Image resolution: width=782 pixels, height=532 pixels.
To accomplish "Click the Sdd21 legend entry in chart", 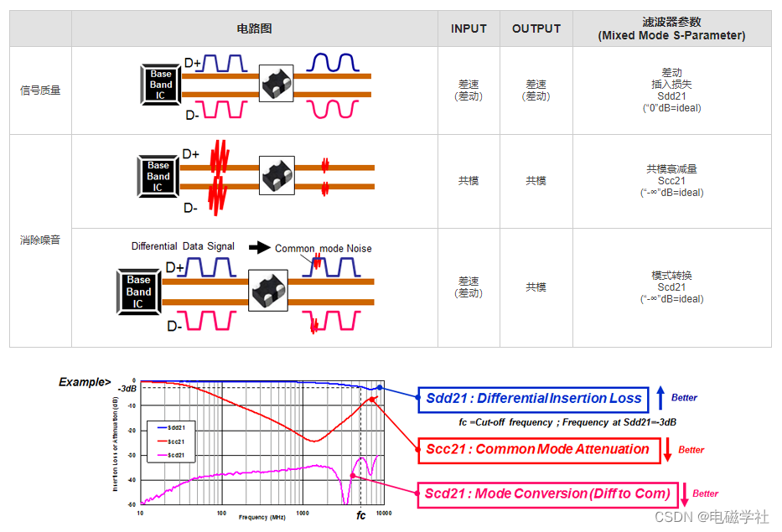I will point(171,428).
